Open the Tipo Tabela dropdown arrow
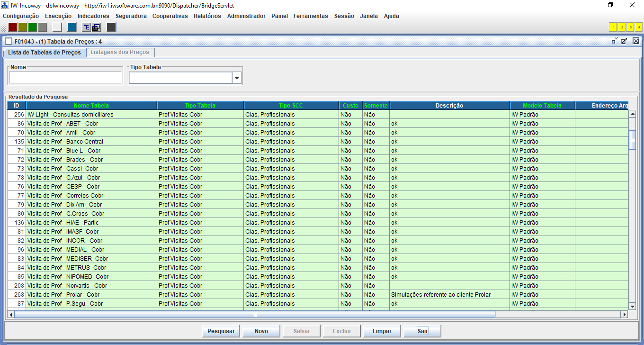The height and width of the screenshot is (345, 644). (237, 78)
